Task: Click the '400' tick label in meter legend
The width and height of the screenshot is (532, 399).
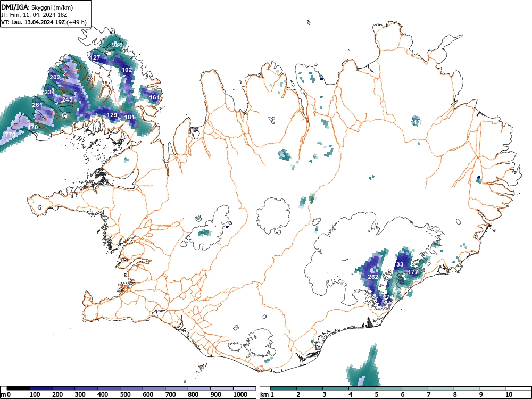Action: [x=103, y=395]
